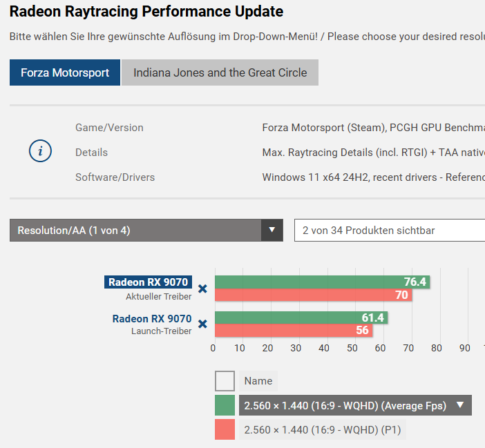Click the Windows 11 x64 24H2 text
485x448 pixels.
tap(373, 177)
